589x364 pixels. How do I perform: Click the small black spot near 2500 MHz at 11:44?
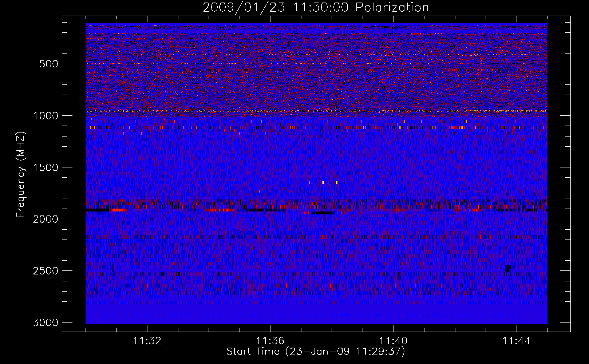507,269
